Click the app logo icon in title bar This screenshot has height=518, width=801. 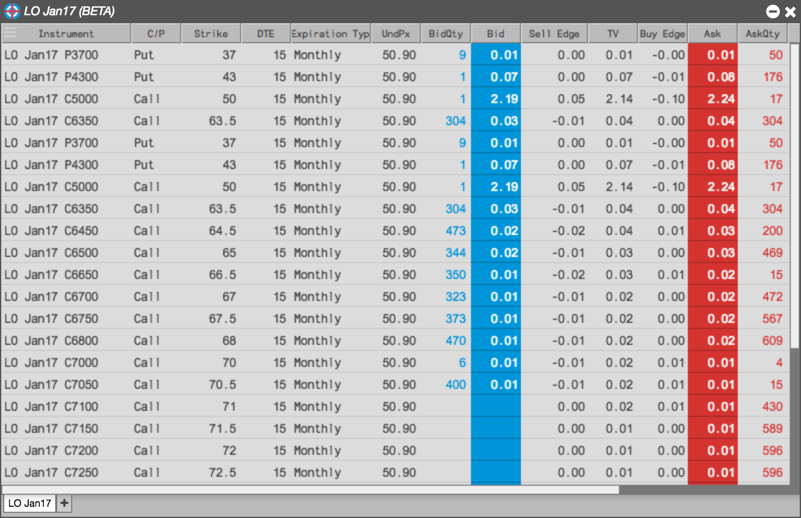coord(12,11)
